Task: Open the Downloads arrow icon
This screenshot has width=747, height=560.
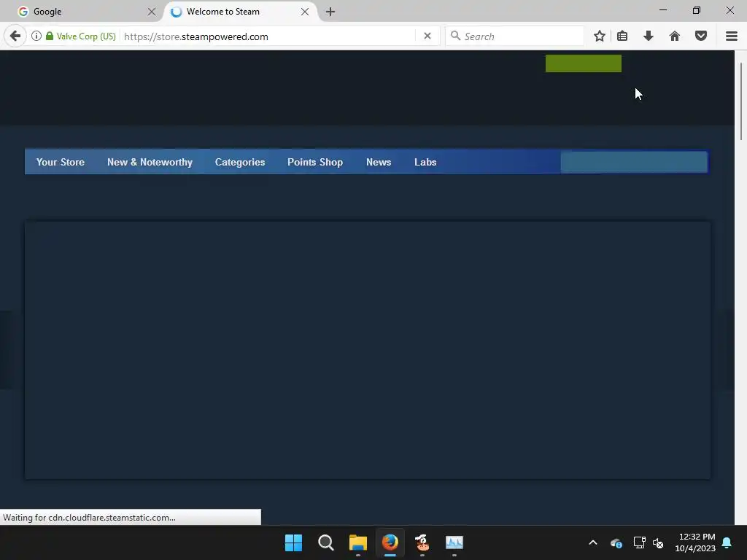Action: pyautogui.click(x=649, y=36)
